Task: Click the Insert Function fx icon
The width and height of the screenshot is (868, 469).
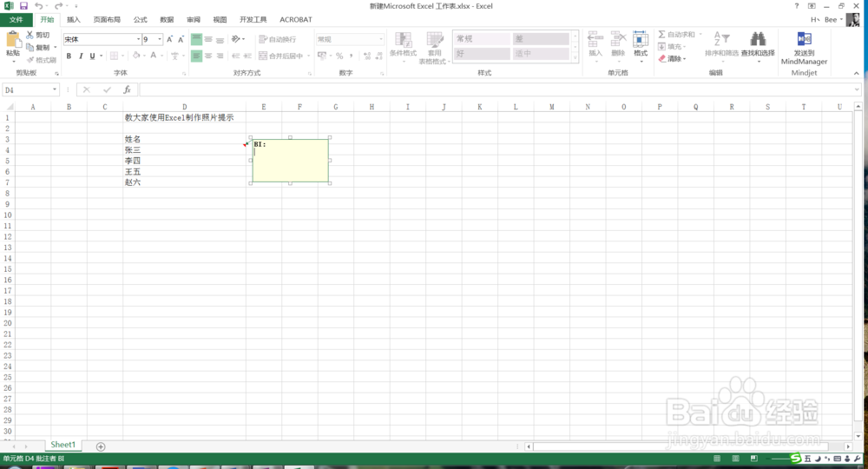Action: 127,89
